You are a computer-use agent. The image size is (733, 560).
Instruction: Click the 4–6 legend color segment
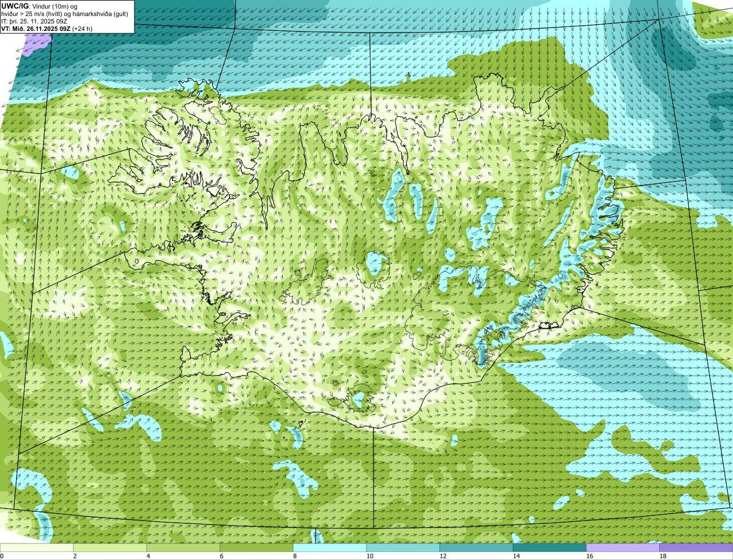183,548
